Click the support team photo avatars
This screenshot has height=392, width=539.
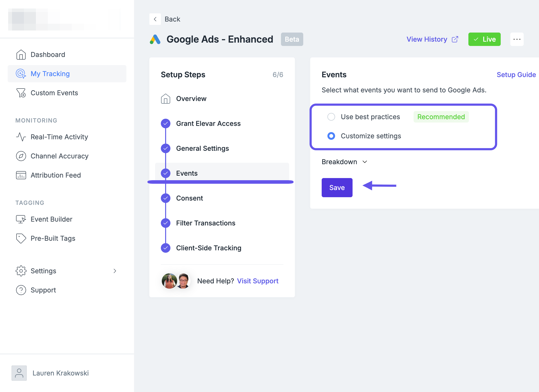(176, 281)
